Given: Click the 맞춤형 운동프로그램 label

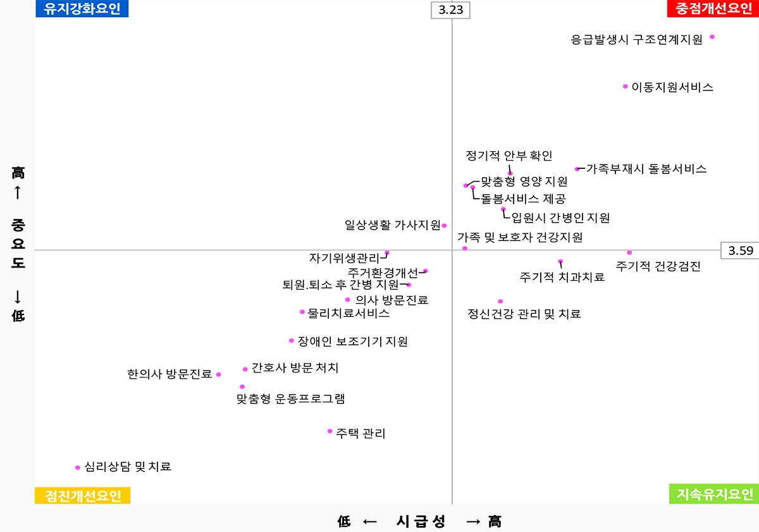Looking at the screenshot, I should point(291,399).
